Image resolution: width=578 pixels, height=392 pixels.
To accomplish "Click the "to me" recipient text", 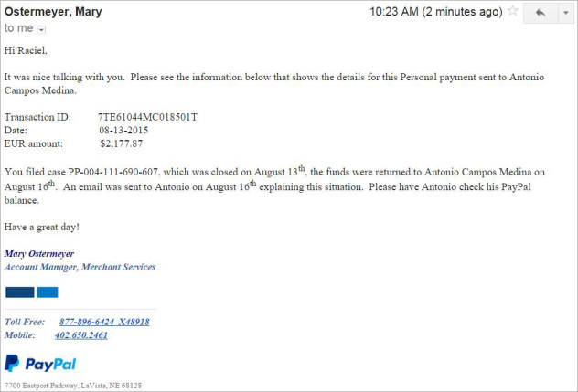I will pyautogui.click(x=19, y=28).
